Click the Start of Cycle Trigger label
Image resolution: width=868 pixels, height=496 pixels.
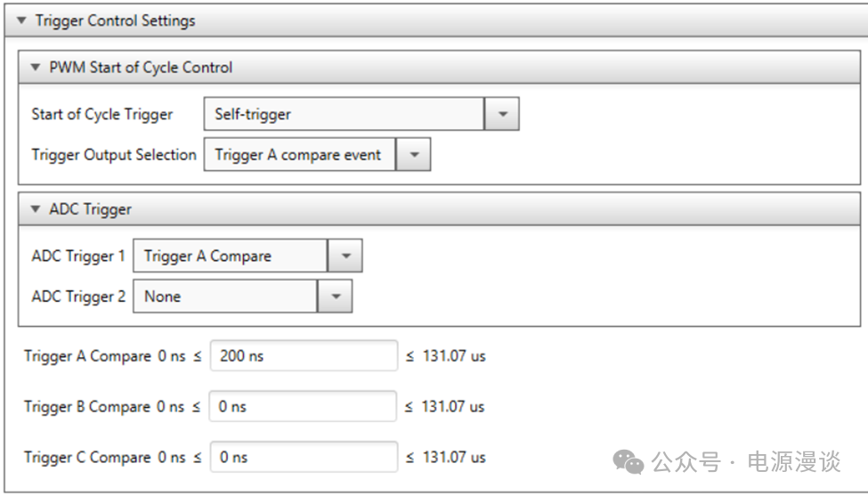click(102, 114)
